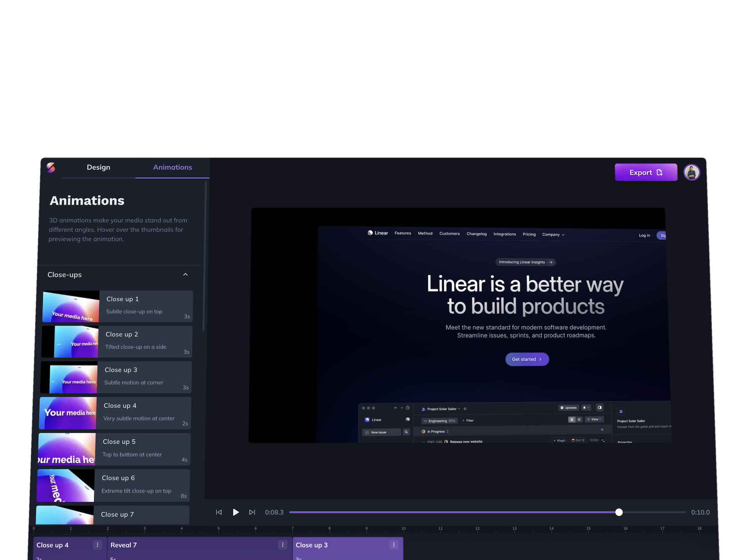Skip to the next clip
This screenshot has width=747, height=560.
(x=252, y=512)
